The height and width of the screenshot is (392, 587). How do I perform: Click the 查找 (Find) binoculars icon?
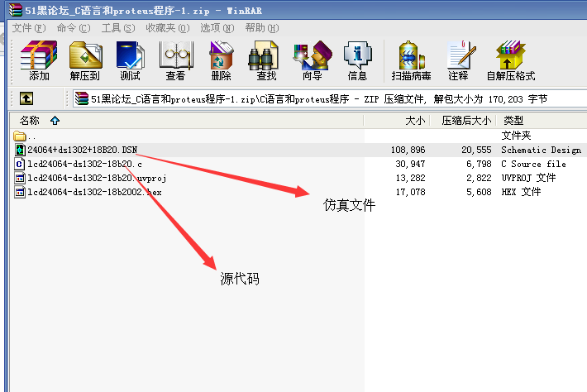(x=263, y=55)
